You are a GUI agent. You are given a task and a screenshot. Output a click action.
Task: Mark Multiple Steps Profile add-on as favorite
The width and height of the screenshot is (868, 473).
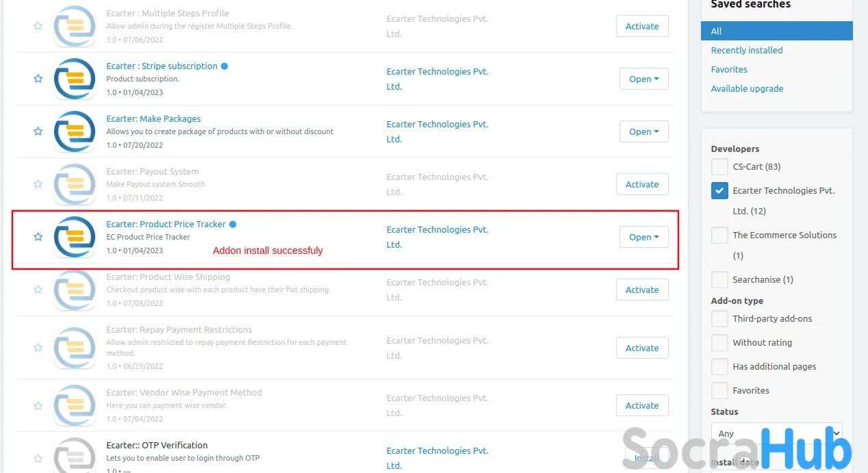tap(38, 26)
